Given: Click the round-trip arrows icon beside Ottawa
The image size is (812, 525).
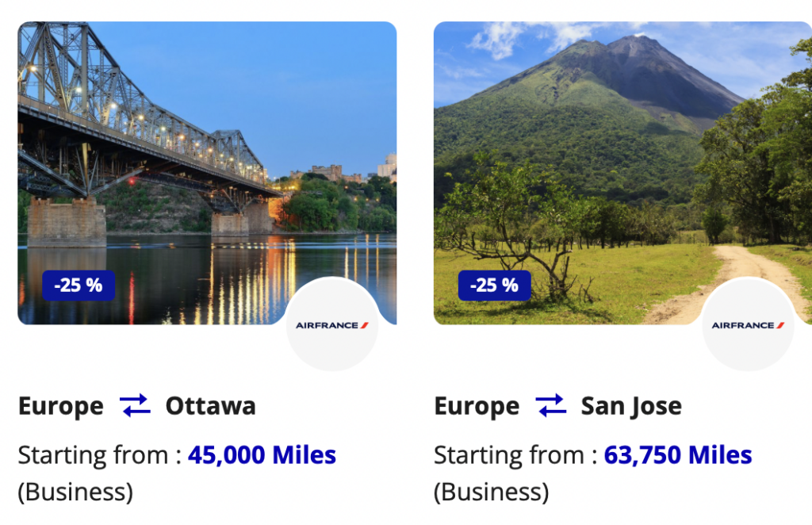Looking at the screenshot, I should coord(135,405).
